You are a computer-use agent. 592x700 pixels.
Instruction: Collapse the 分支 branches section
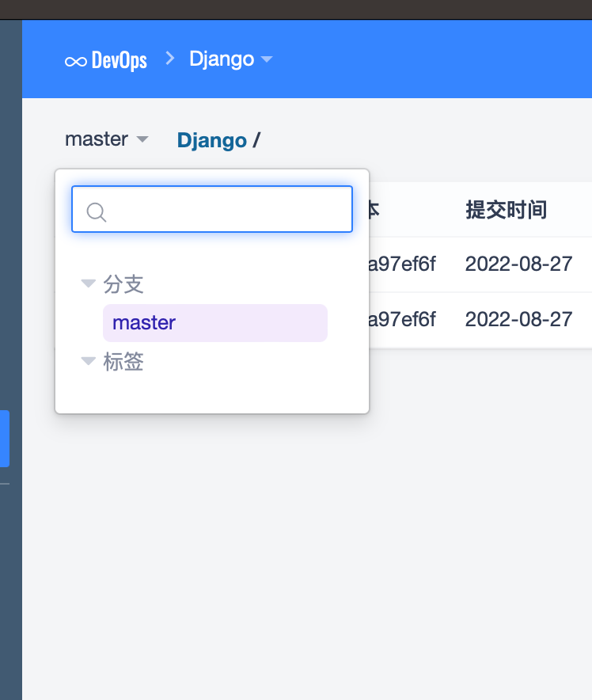coord(89,283)
